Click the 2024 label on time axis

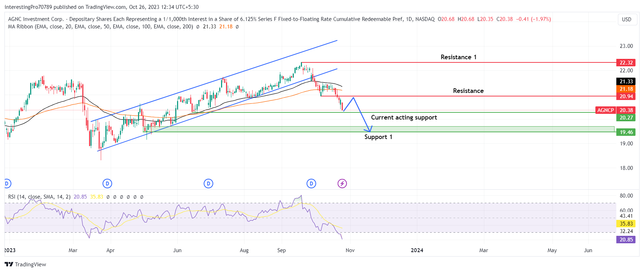(x=417, y=250)
